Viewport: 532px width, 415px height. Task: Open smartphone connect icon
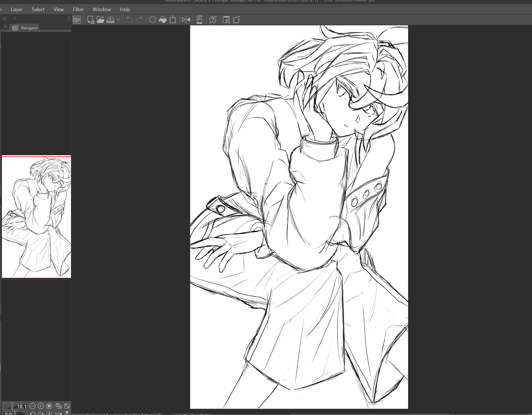(x=199, y=20)
